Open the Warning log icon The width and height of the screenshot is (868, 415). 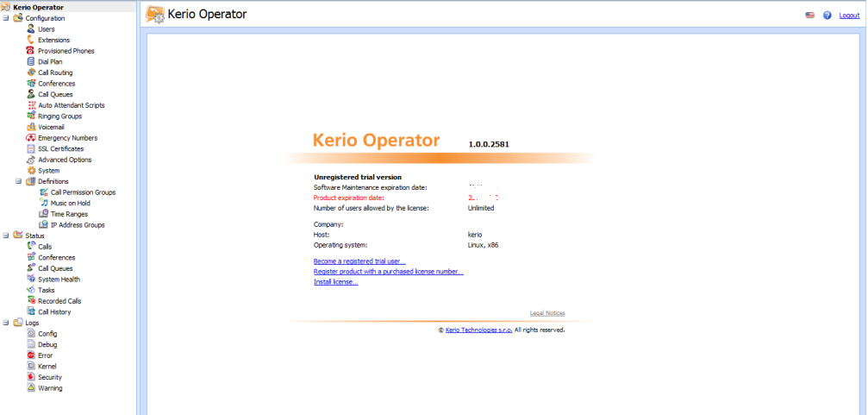tap(32, 388)
